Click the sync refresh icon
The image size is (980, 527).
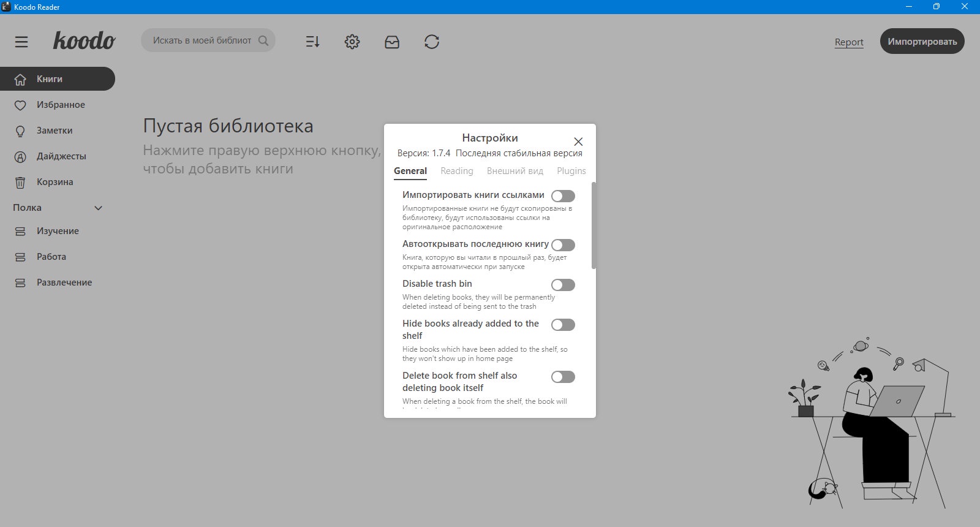[432, 42]
